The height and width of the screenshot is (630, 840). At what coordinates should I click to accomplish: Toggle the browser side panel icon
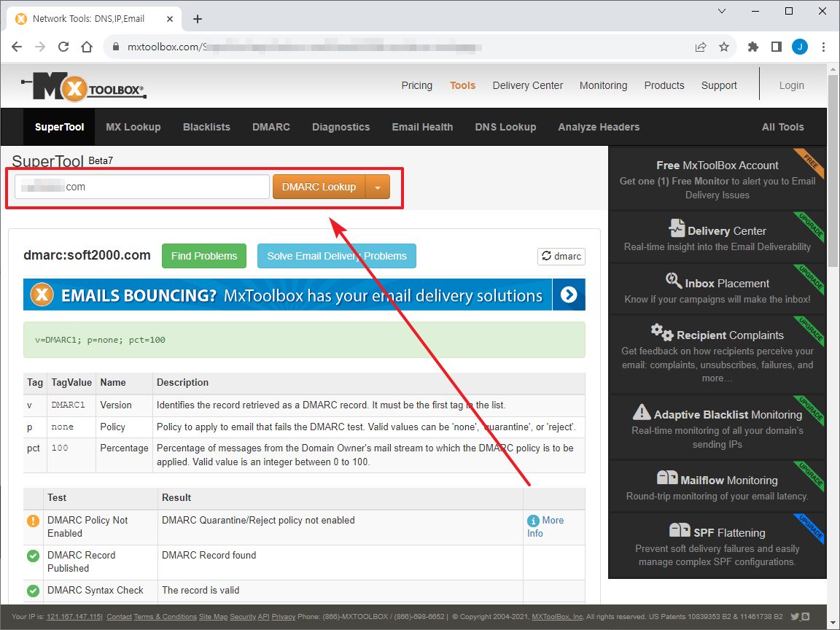(x=777, y=47)
